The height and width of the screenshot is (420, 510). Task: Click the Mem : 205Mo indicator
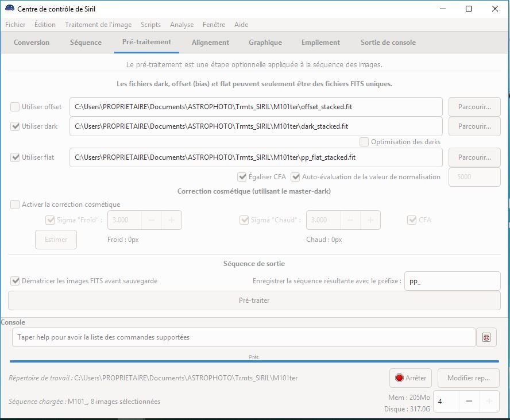[x=409, y=397]
